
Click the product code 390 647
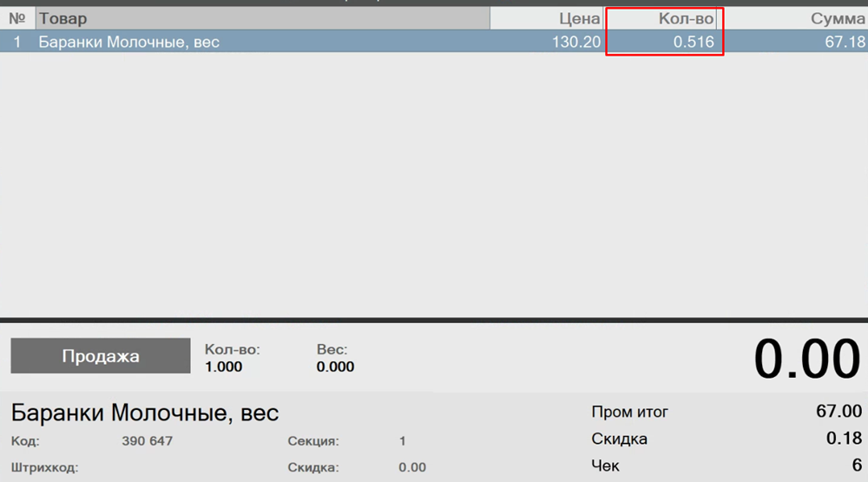click(x=148, y=441)
